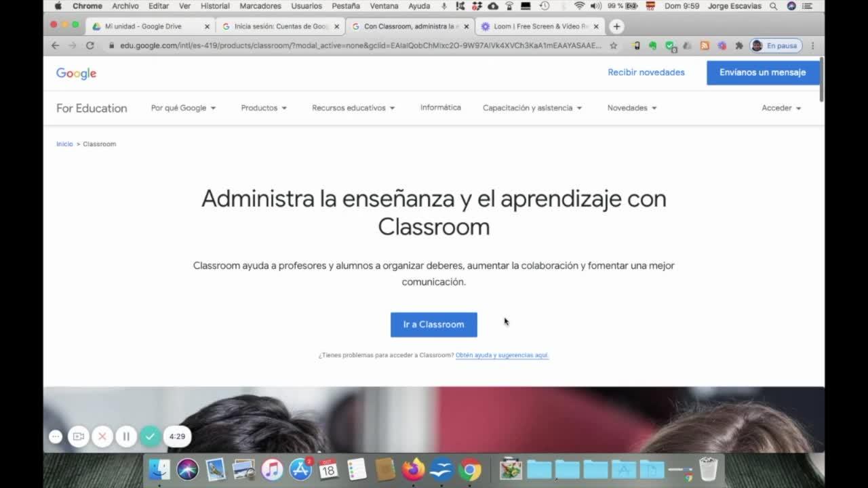Viewport: 868px width, 488px height.
Task: Expand the 'Recursos educativos' dropdown
Action: click(353, 108)
